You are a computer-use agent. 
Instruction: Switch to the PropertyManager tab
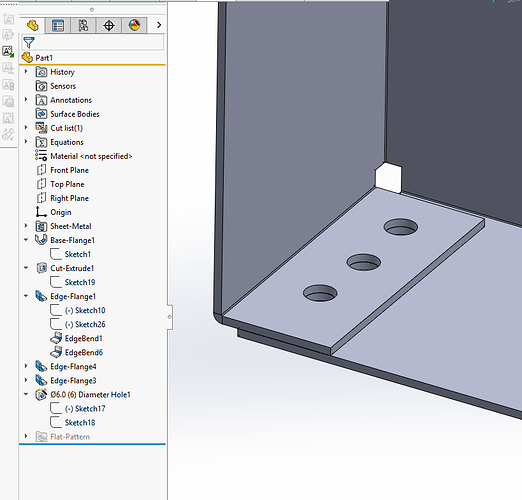click(58, 25)
